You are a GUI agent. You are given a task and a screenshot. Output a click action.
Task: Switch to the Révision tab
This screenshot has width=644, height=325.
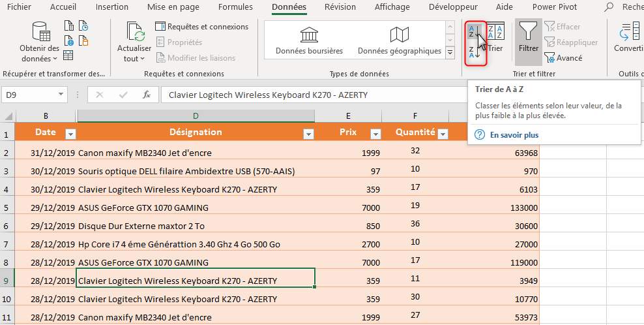pos(340,7)
